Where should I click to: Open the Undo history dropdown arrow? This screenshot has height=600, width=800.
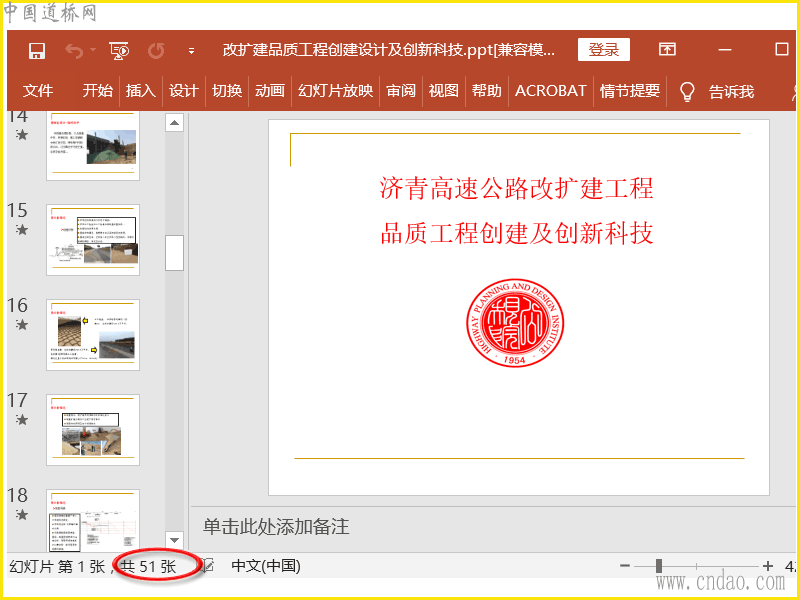point(93,50)
